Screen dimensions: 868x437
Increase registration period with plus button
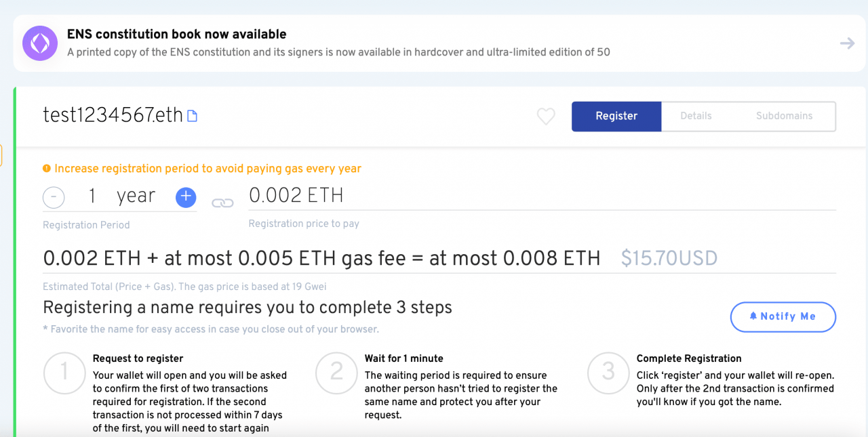tap(186, 197)
